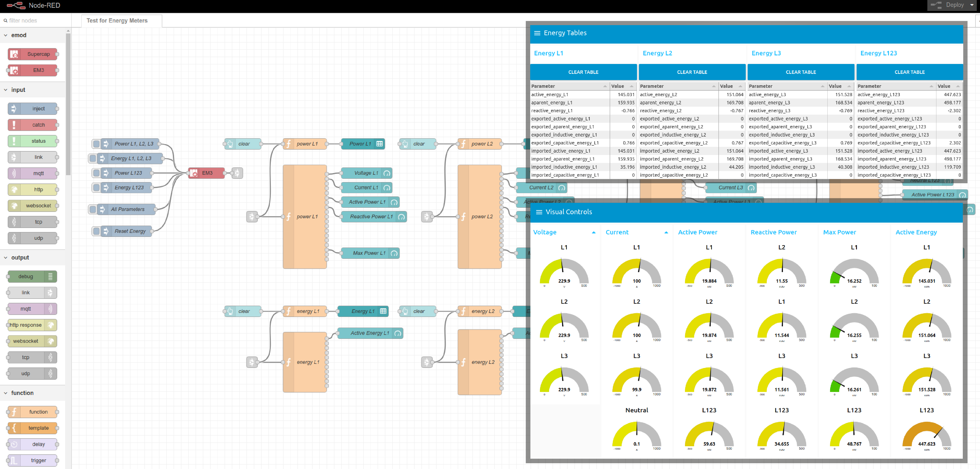Collapse the 'input' palette section
This screenshot has height=469, width=980.
(x=5, y=90)
